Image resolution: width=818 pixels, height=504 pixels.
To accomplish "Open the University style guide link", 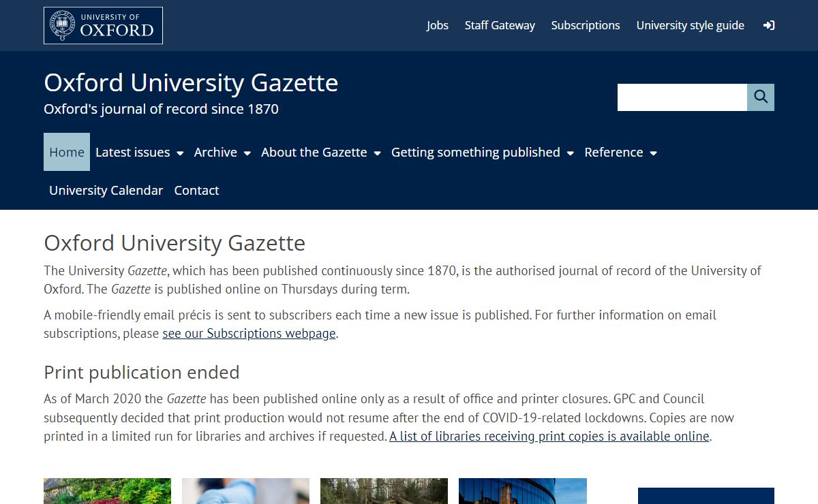I will (690, 26).
